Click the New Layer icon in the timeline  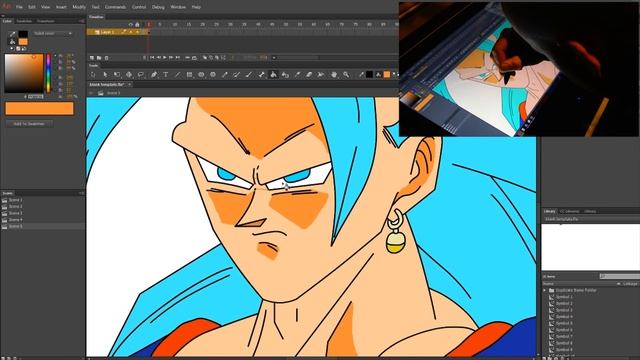coord(92,58)
